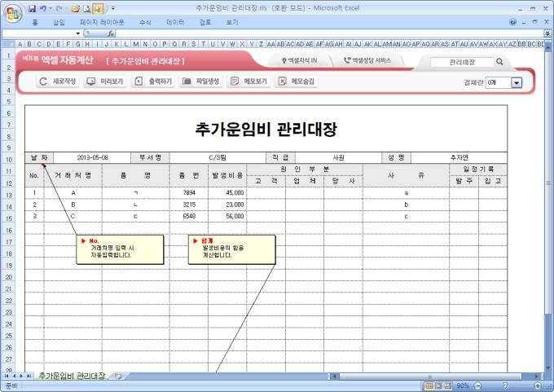Viewport: 554px width, 392px height.
Task: Click the magnifier search icon
Action: 499,62
